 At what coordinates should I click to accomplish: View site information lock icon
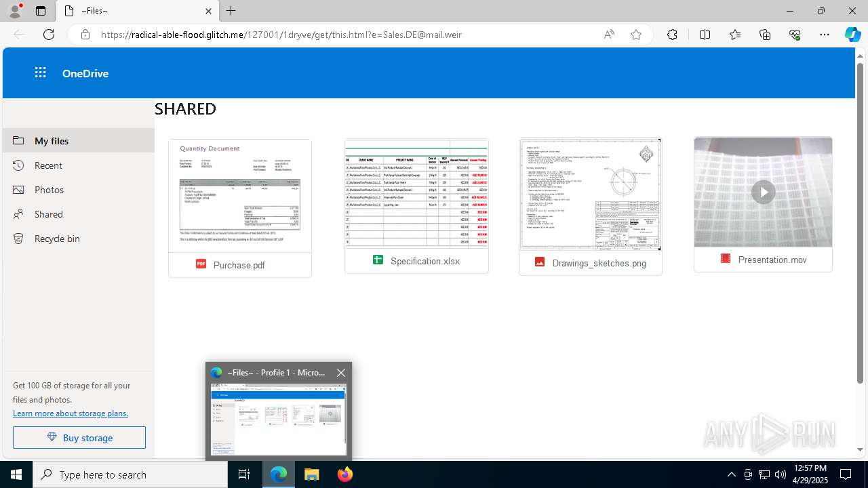[x=85, y=35]
